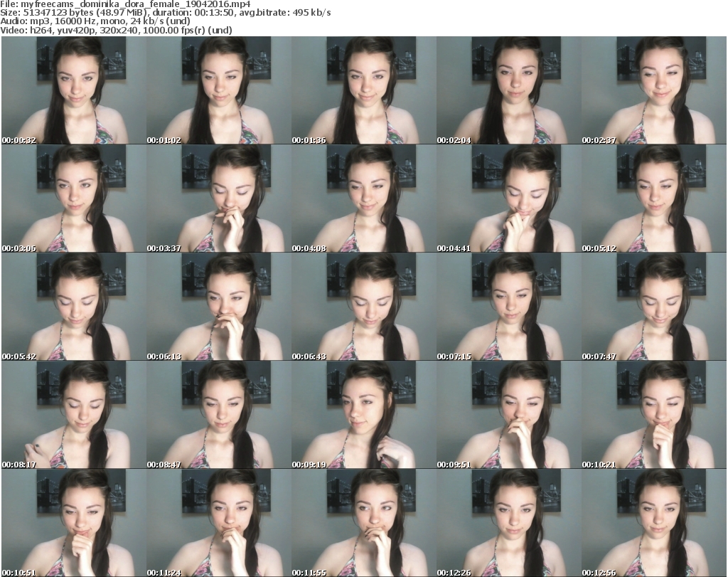Viewport: 728px width, 577px height.
Task: Open the frame at 00:02:04
Action: [509, 90]
